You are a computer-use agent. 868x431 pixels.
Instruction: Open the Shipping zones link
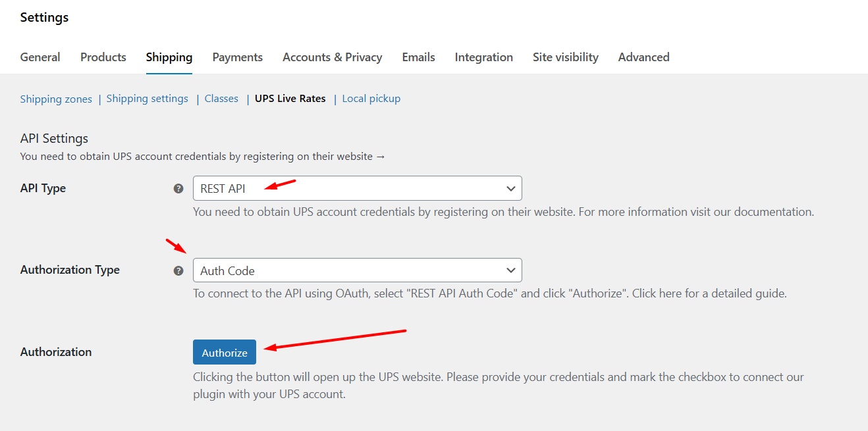56,99
